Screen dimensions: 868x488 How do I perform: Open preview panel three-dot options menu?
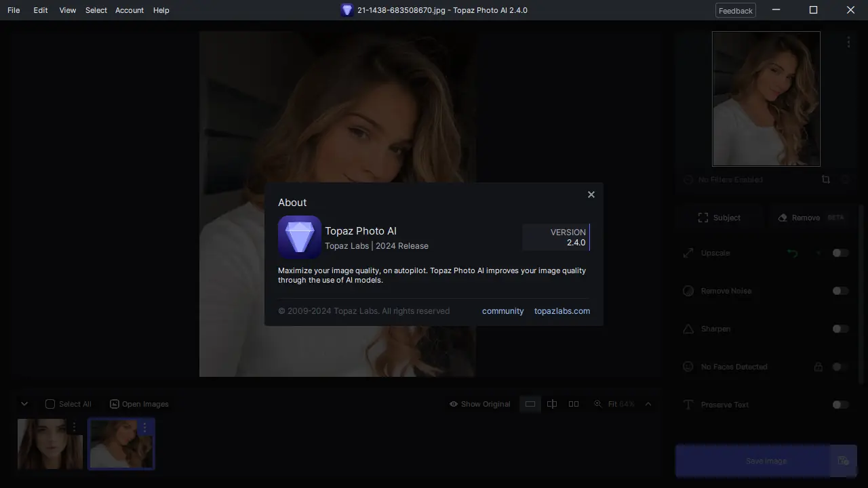point(848,42)
